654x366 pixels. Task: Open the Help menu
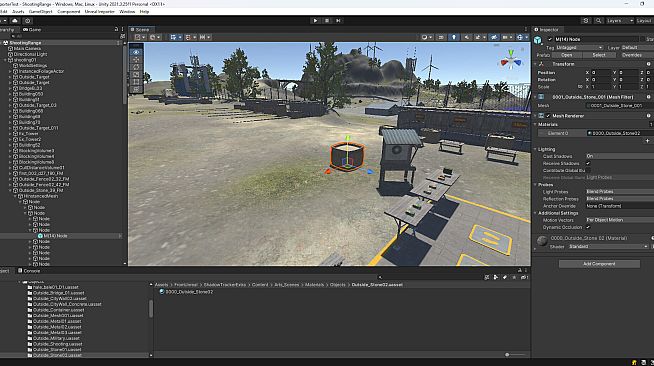(144, 12)
